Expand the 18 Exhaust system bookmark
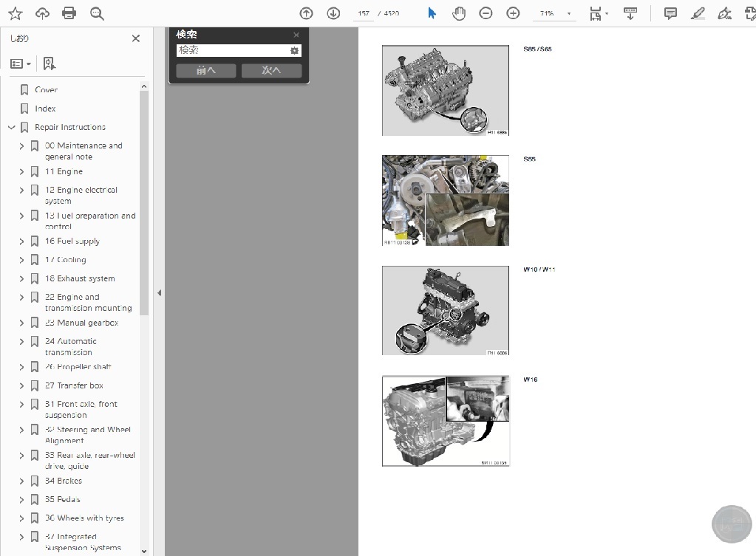This screenshot has height=556, width=756. (x=21, y=278)
